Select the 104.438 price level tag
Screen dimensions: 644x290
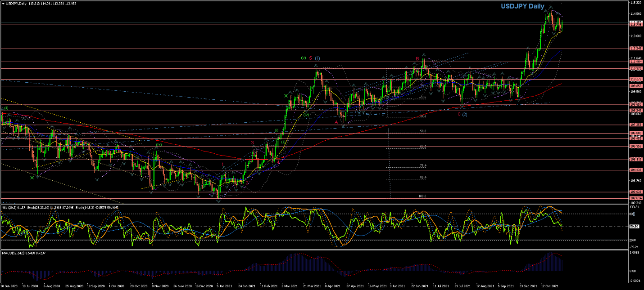[635, 170]
